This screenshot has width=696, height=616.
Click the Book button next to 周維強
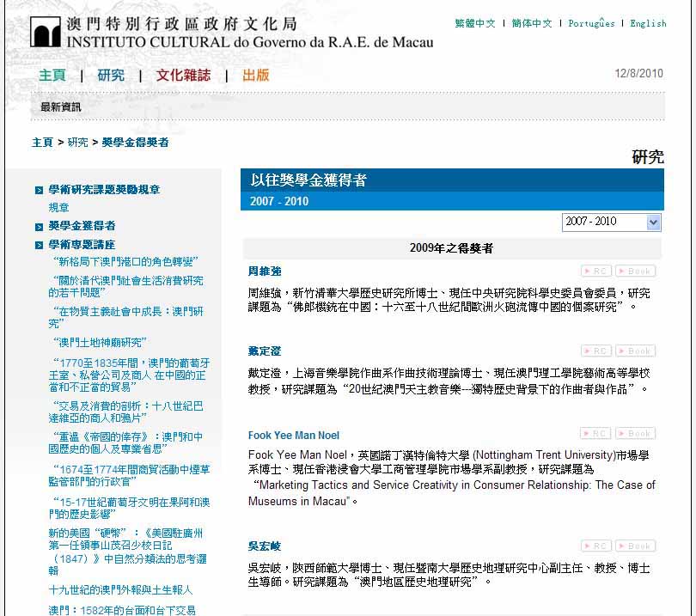click(x=635, y=271)
